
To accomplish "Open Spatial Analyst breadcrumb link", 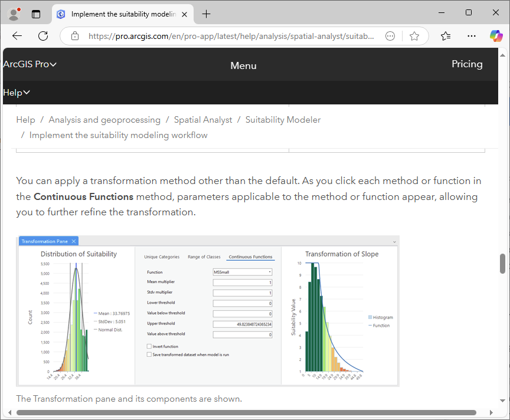I will pos(203,120).
